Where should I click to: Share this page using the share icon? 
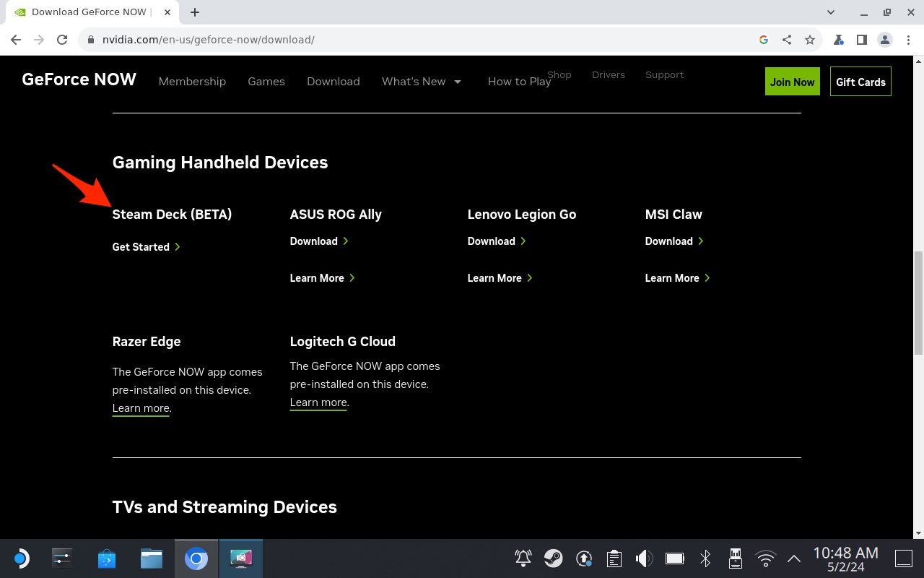point(787,40)
